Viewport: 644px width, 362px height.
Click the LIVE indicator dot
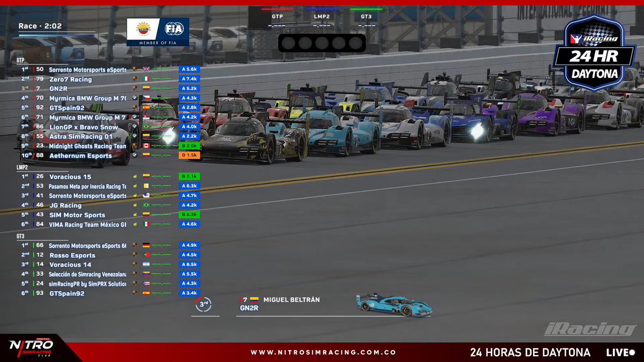631,353
